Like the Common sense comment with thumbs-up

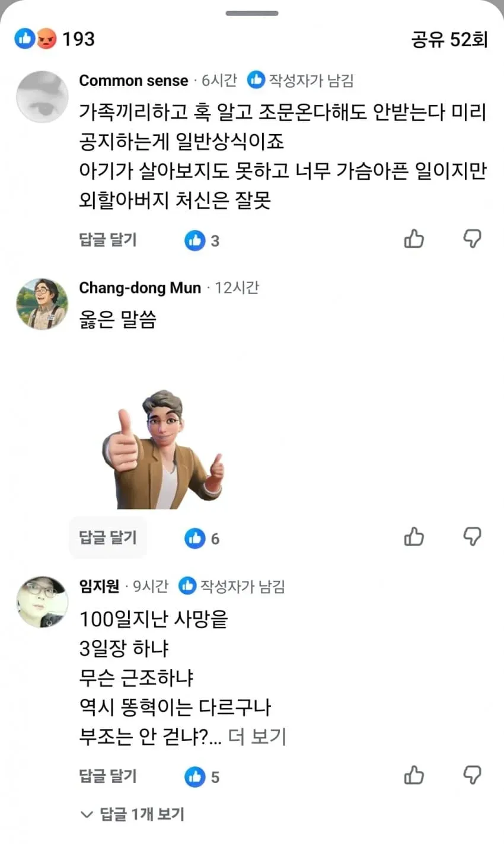(x=414, y=239)
